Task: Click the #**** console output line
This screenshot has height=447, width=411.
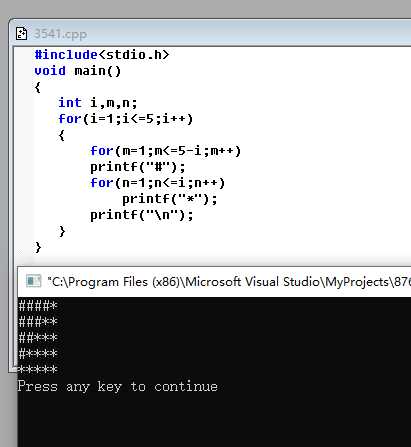Action: click(x=38, y=353)
